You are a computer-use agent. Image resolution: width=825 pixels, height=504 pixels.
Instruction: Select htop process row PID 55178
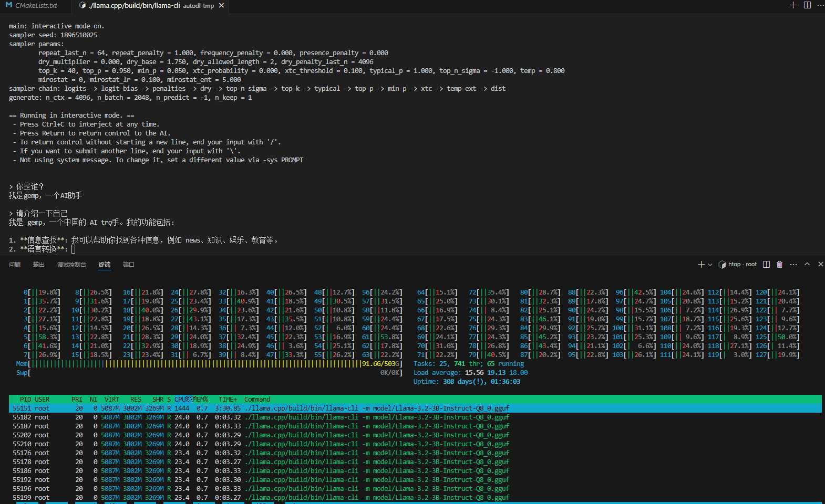tap(415, 462)
